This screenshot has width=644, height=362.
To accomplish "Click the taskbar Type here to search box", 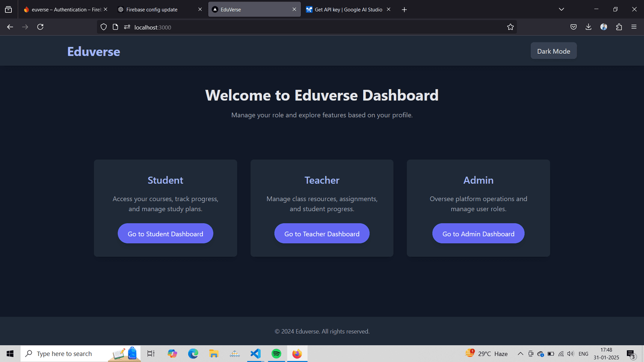I will click(x=80, y=353).
